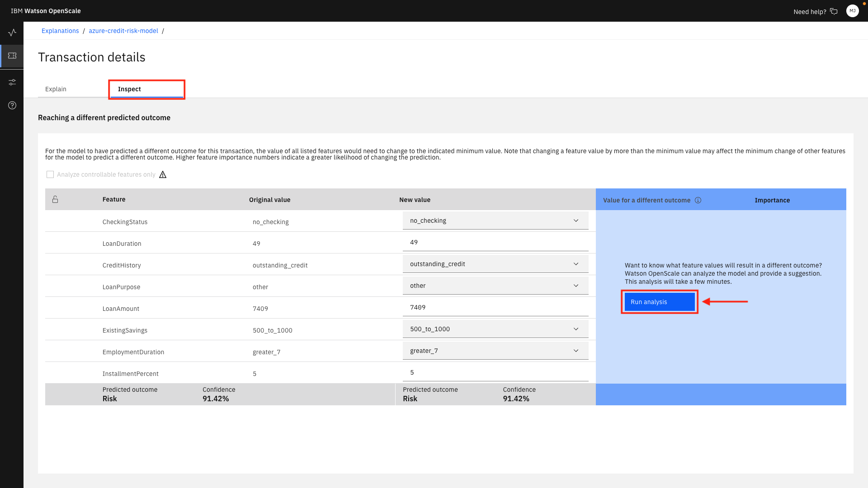Click the info icon next to Value for a different outcome

coord(698,200)
